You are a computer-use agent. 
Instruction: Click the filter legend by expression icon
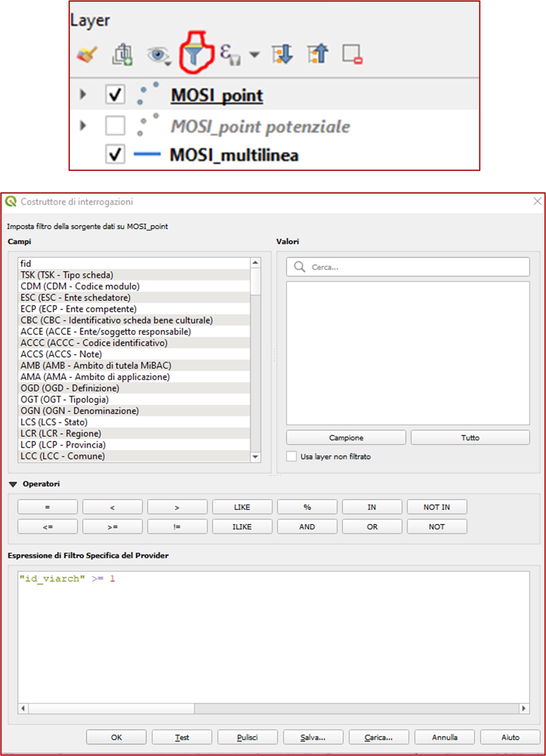[x=229, y=54]
